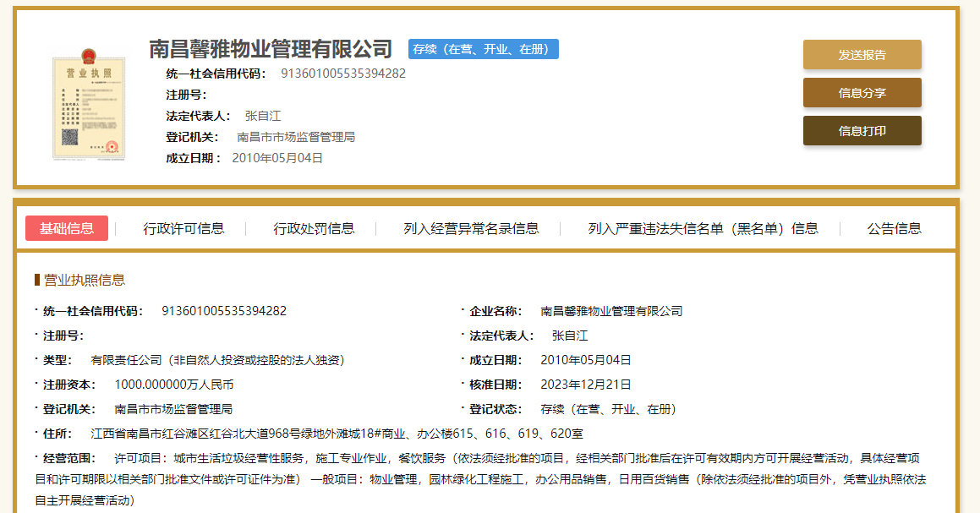This screenshot has height=513, width=980.
Task: Click the company name heading 南昌馨雅物业管理有限公司
Action: 271,49
